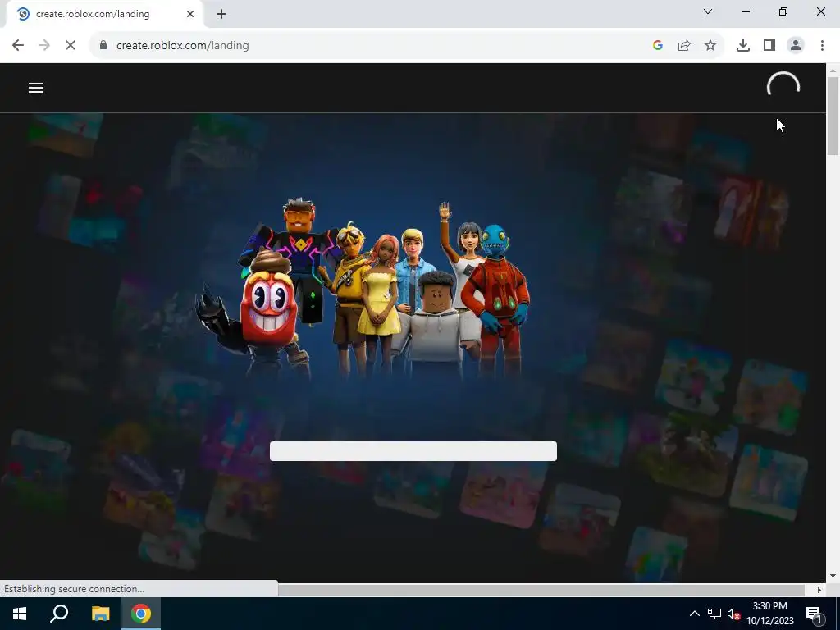Click address bar URL create.roblox.com/landing
The image size is (840, 630).
click(183, 46)
